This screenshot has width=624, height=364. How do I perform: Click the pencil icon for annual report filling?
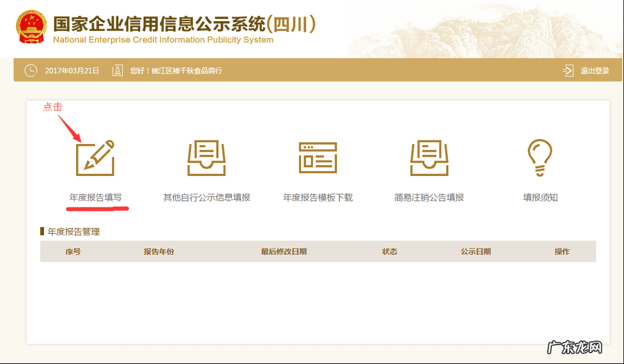coord(95,157)
